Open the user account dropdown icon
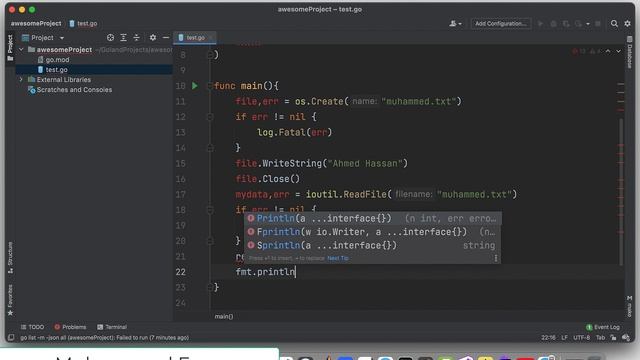The width and height of the screenshot is (640, 360). pyautogui.click(x=455, y=24)
